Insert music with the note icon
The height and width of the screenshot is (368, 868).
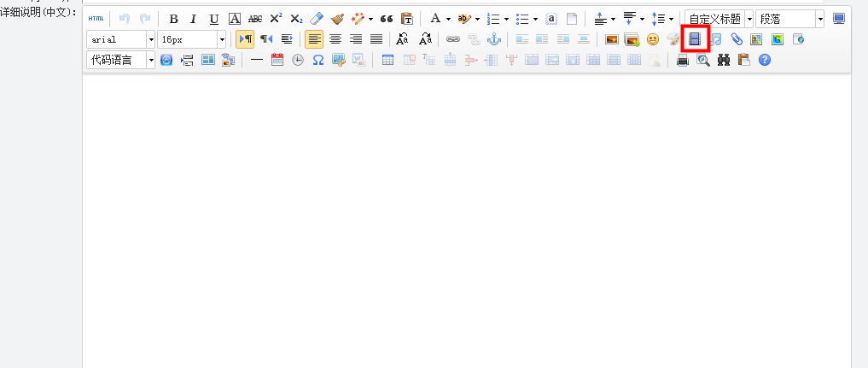[x=716, y=39]
